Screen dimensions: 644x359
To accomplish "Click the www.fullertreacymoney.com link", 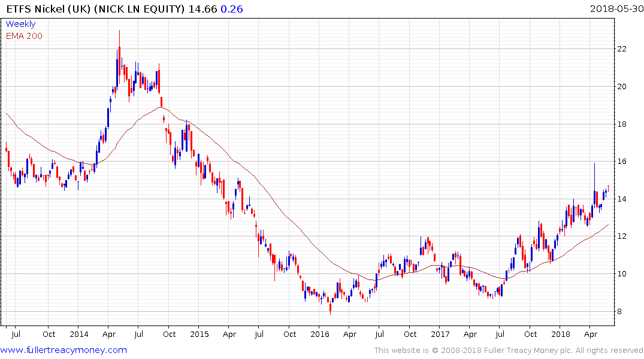I will [x=64, y=350].
